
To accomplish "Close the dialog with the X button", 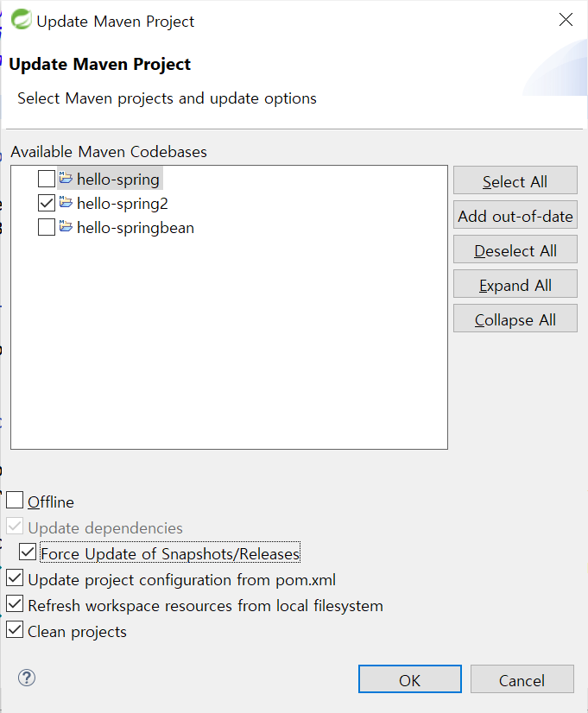I will pyautogui.click(x=566, y=20).
